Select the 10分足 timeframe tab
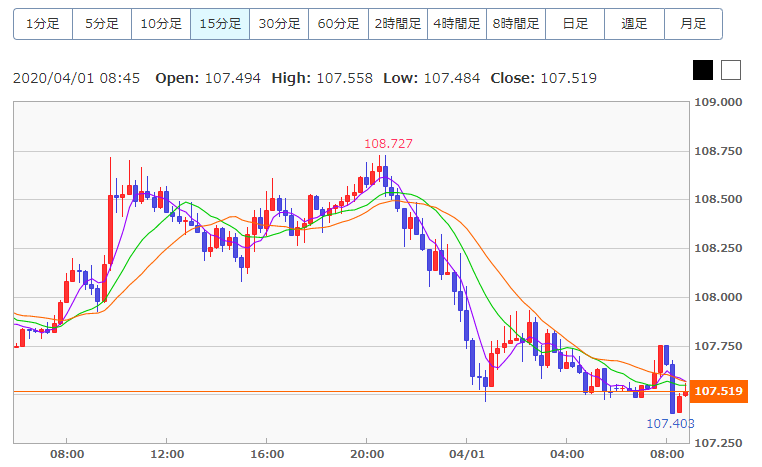The image size is (762, 467). point(161,23)
